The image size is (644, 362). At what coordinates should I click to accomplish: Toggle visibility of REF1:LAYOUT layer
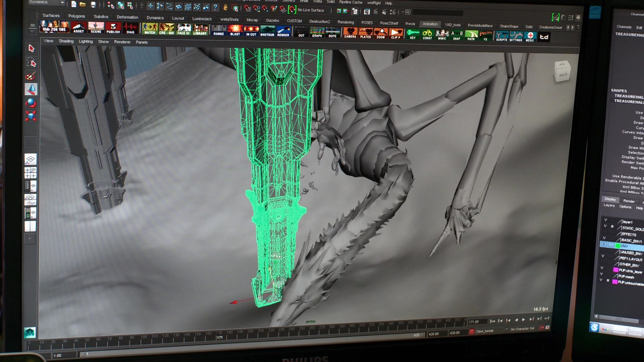(603, 256)
